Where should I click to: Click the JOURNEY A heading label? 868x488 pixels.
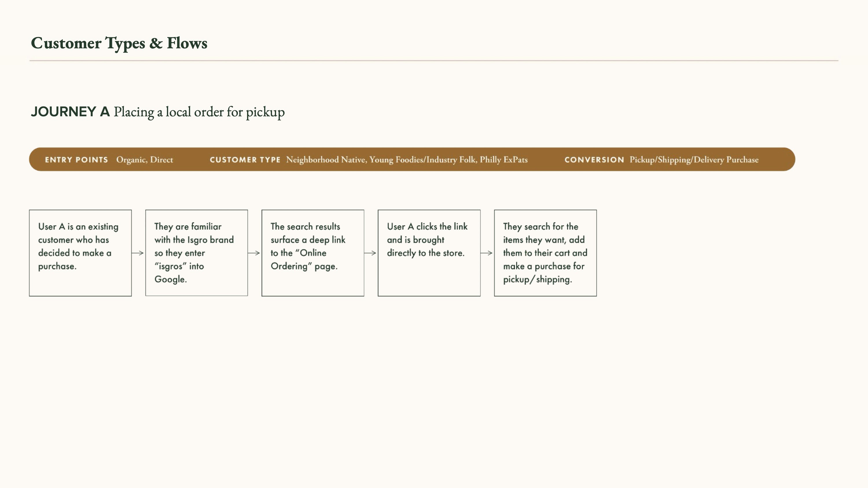point(70,111)
